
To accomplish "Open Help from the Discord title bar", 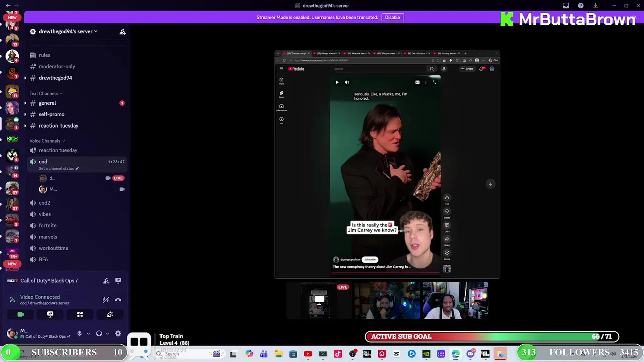I will [581, 6].
